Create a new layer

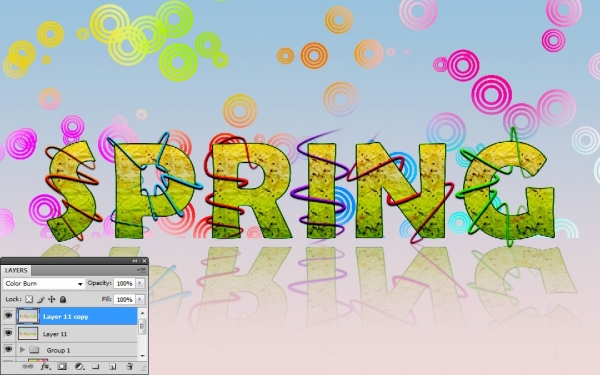click(112, 367)
